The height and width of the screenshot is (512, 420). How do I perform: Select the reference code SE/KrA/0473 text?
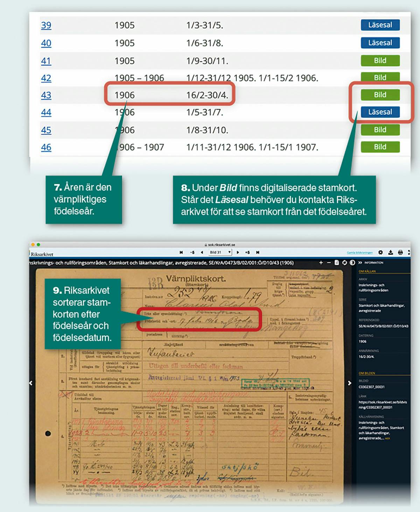click(x=383, y=326)
